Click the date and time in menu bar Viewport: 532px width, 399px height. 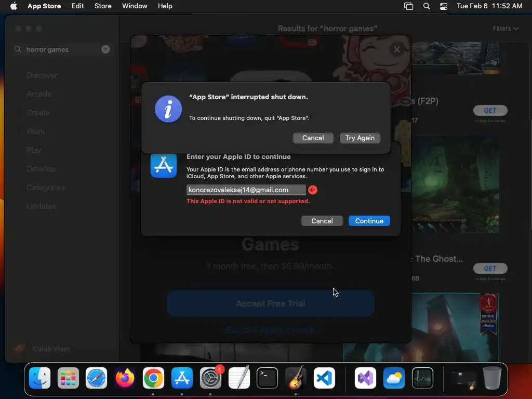489,6
